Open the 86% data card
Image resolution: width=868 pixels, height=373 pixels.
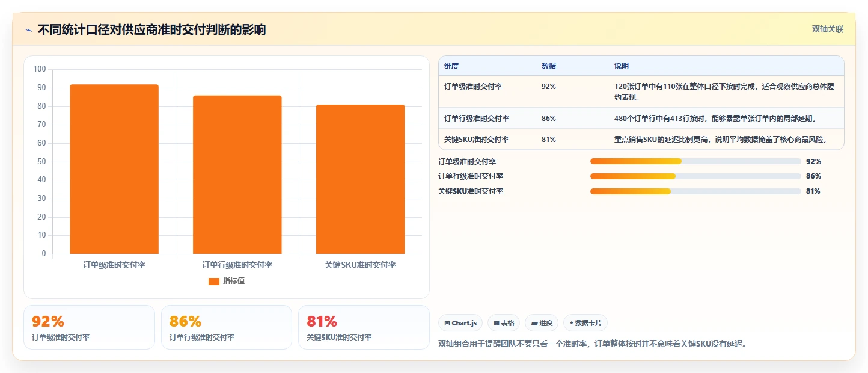coord(227,327)
